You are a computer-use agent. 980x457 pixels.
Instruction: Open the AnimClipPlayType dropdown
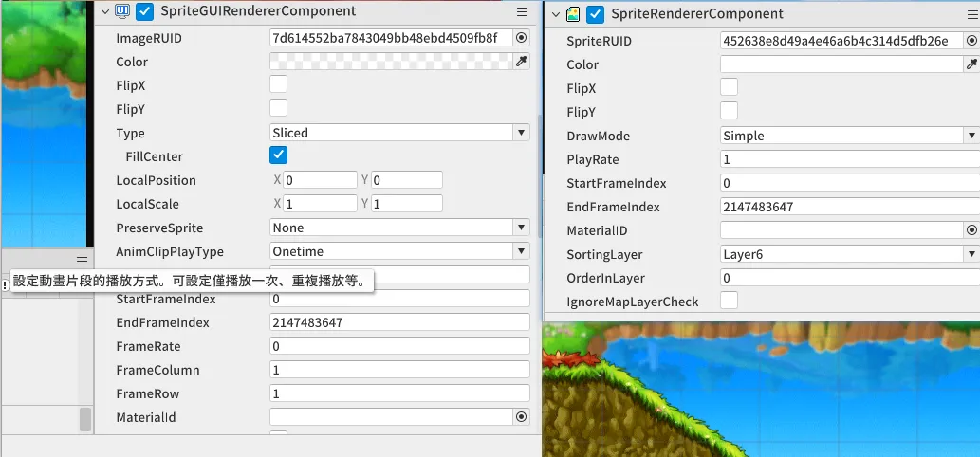400,251
